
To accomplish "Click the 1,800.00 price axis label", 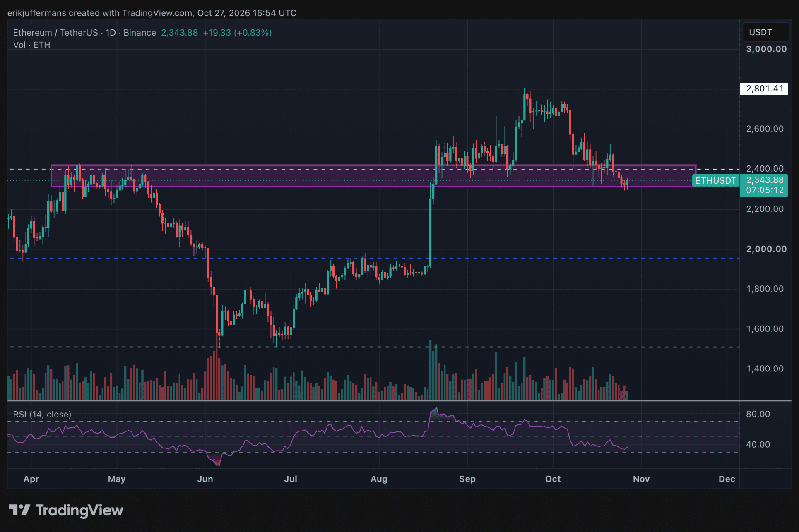I will [x=765, y=289].
